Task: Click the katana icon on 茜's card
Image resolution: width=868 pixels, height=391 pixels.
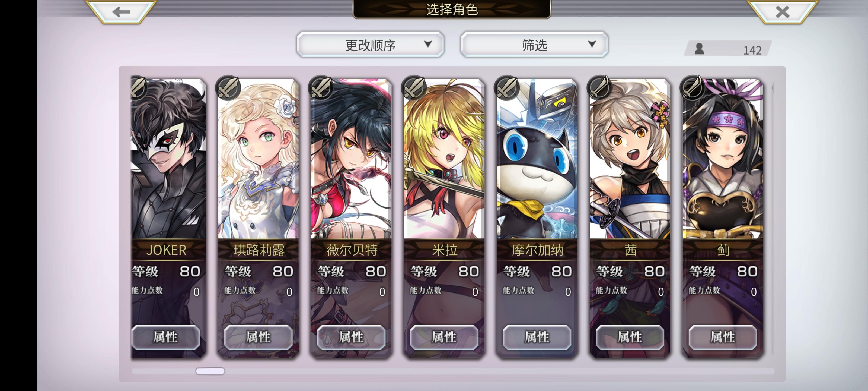Action: point(600,88)
